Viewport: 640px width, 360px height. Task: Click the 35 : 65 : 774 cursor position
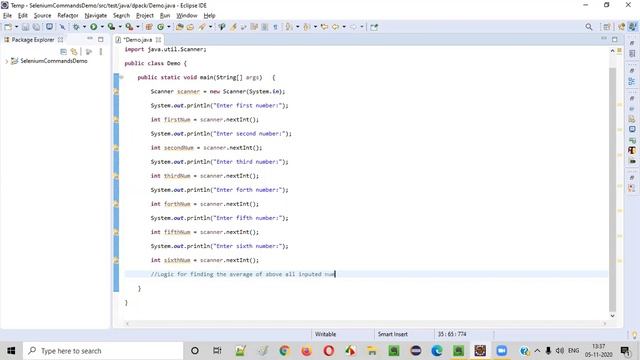[452, 334]
